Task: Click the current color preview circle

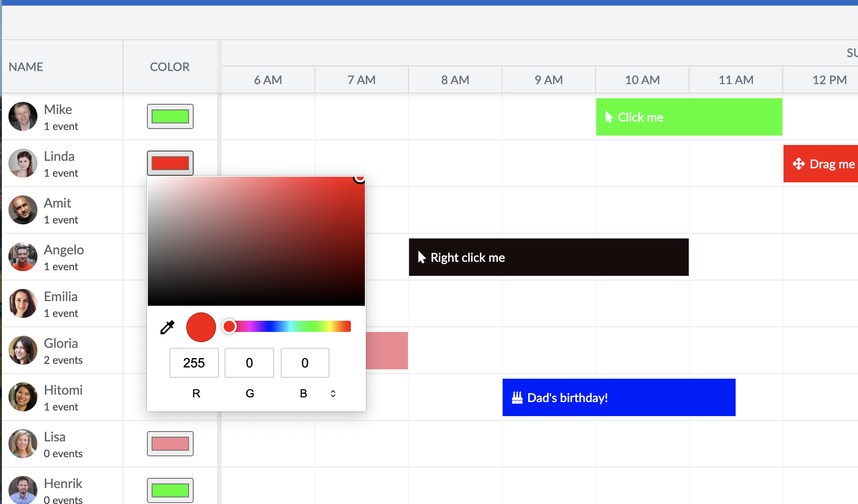Action: click(x=201, y=327)
